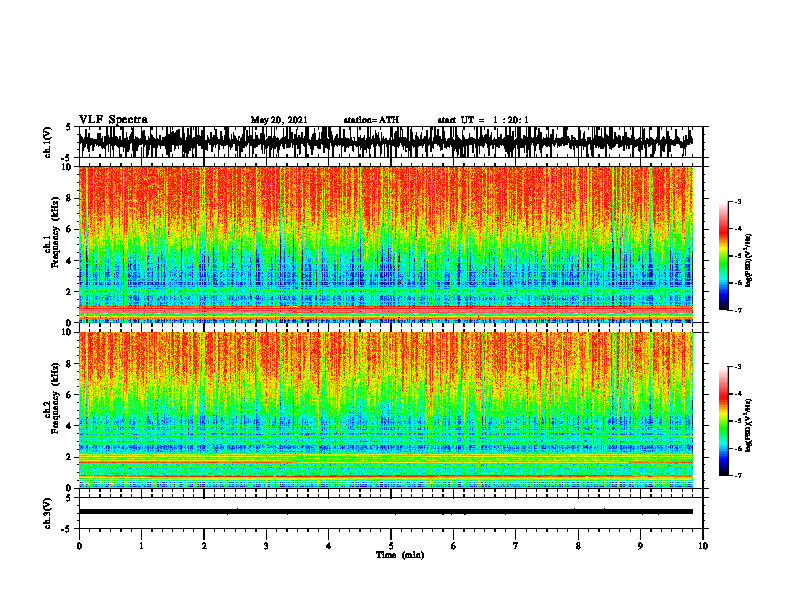Viewport: 792px width, 612px height.
Task: Click time axis tick label "4"
Action: pyautogui.click(x=329, y=546)
